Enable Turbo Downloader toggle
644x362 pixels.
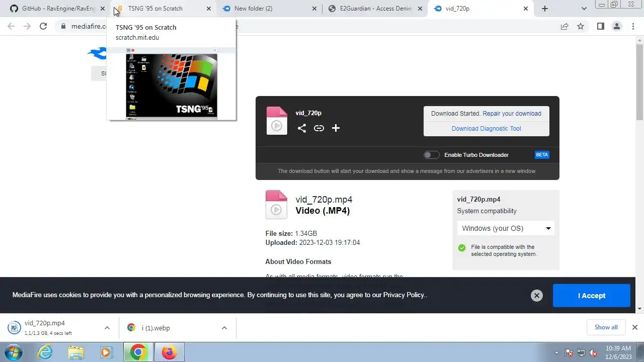point(431,155)
